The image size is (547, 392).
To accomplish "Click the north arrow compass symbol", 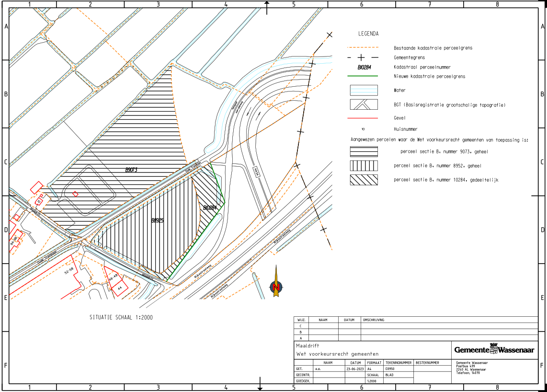I will tap(276, 287).
